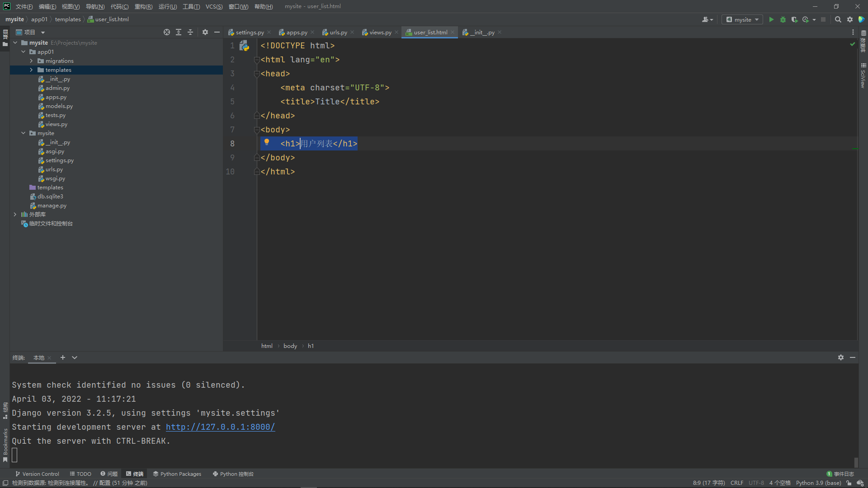Viewport: 868px width, 488px height.
Task: Expand the app01 templates folder
Action: tap(31, 70)
